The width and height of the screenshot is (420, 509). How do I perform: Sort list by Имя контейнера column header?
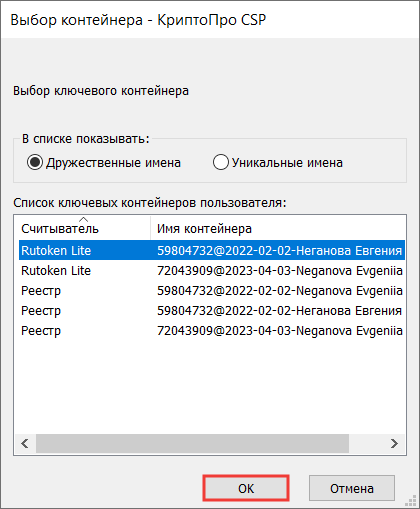278,228
